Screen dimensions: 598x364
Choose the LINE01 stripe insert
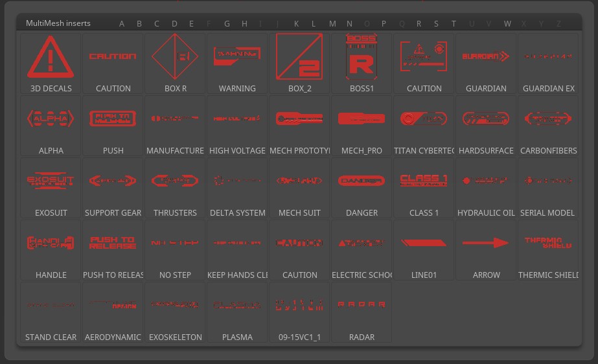pyautogui.click(x=424, y=249)
